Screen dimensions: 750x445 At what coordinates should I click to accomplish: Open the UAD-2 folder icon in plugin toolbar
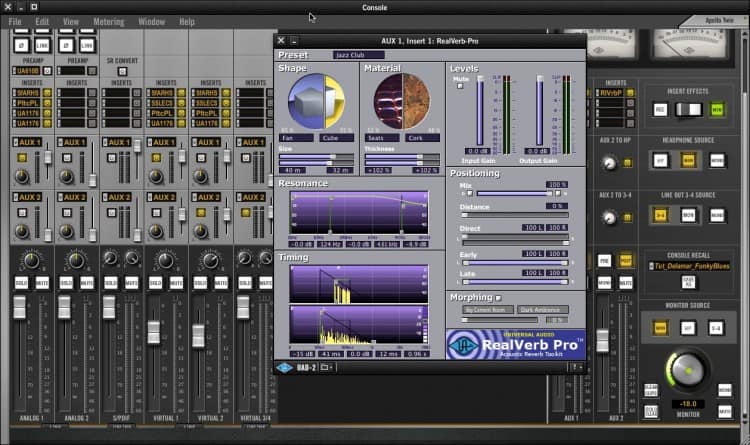tap(325, 367)
